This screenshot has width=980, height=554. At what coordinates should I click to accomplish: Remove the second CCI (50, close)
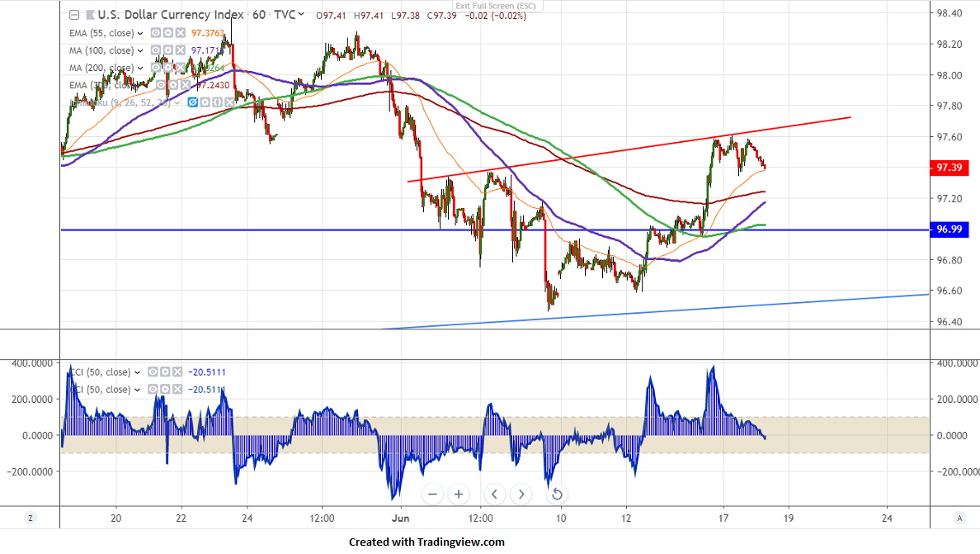[x=177, y=390]
